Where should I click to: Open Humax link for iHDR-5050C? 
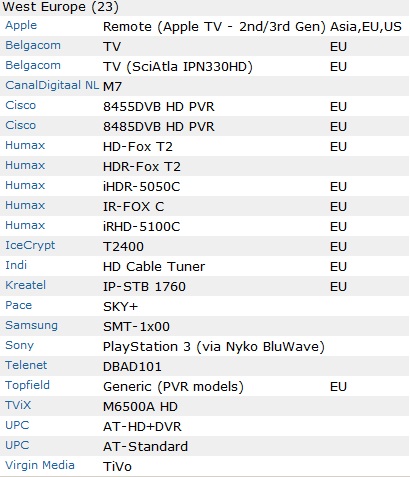25,185
